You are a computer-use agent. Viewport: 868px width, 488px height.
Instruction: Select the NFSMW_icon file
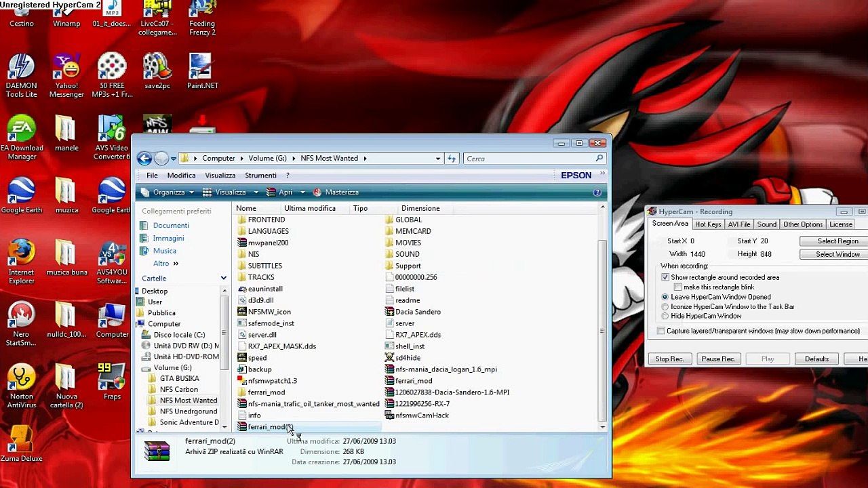tap(264, 312)
